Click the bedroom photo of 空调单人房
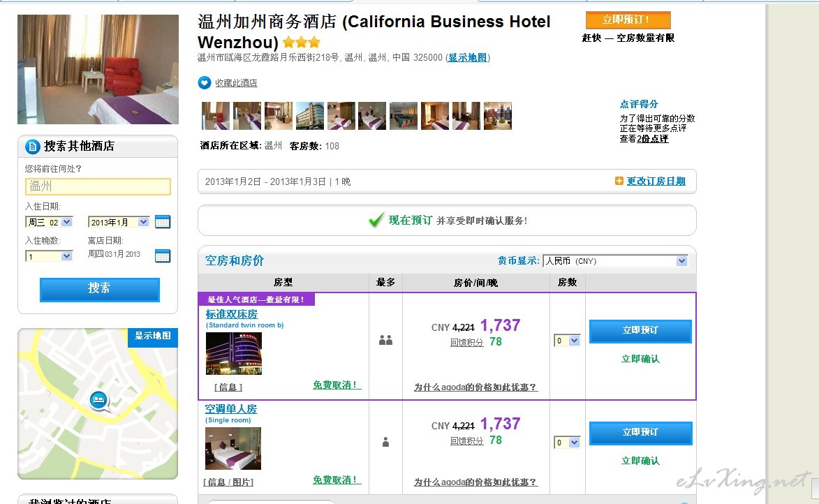 click(233, 449)
